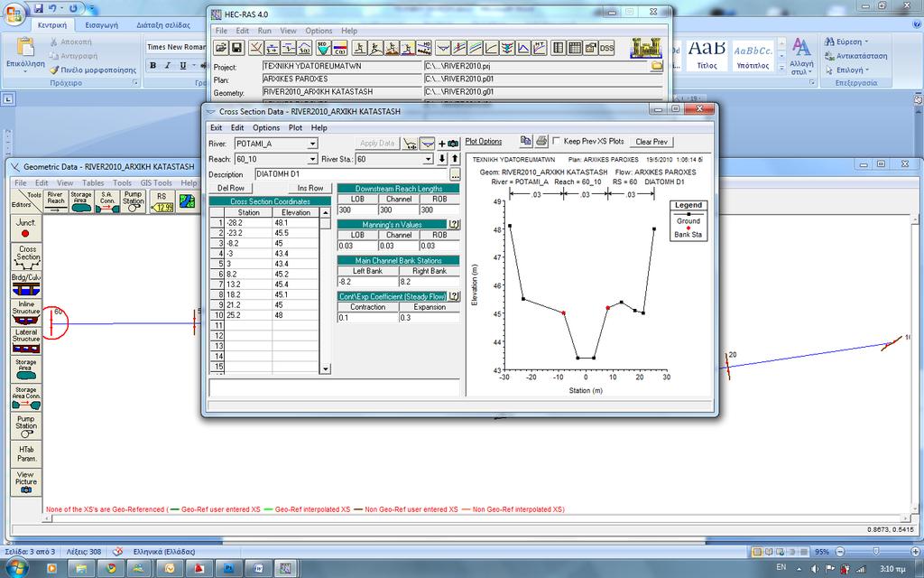Image resolution: width=924 pixels, height=578 pixels.
Task: Open Run menu in HEC-RAS window
Action: (264, 31)
